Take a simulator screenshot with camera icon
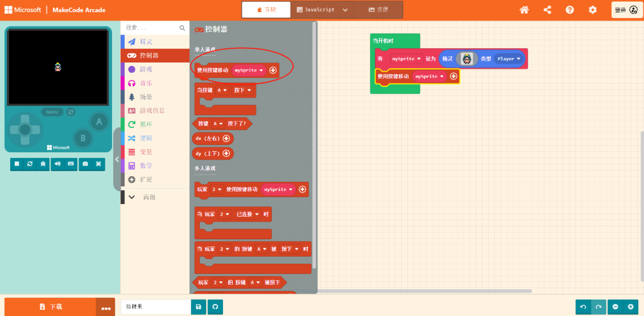 85,164
